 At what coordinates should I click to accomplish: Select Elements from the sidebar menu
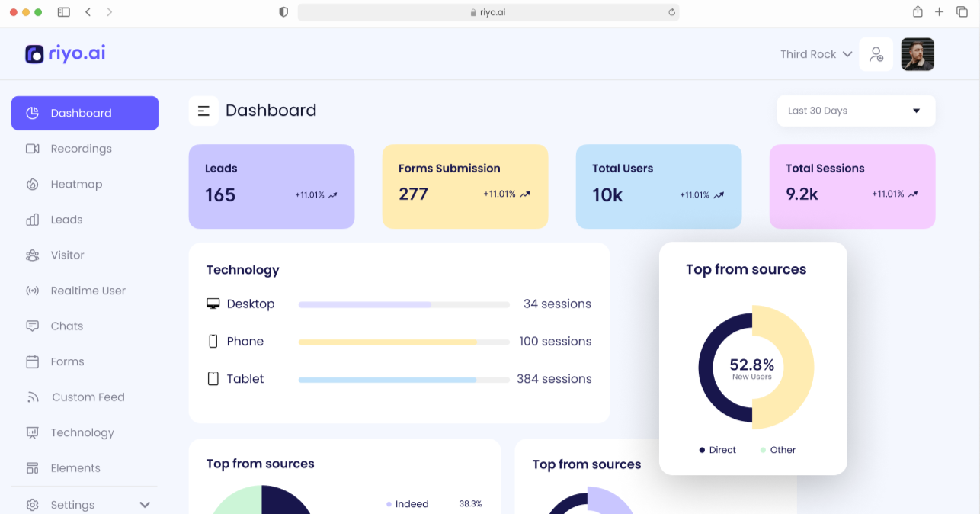click(75, 468)
